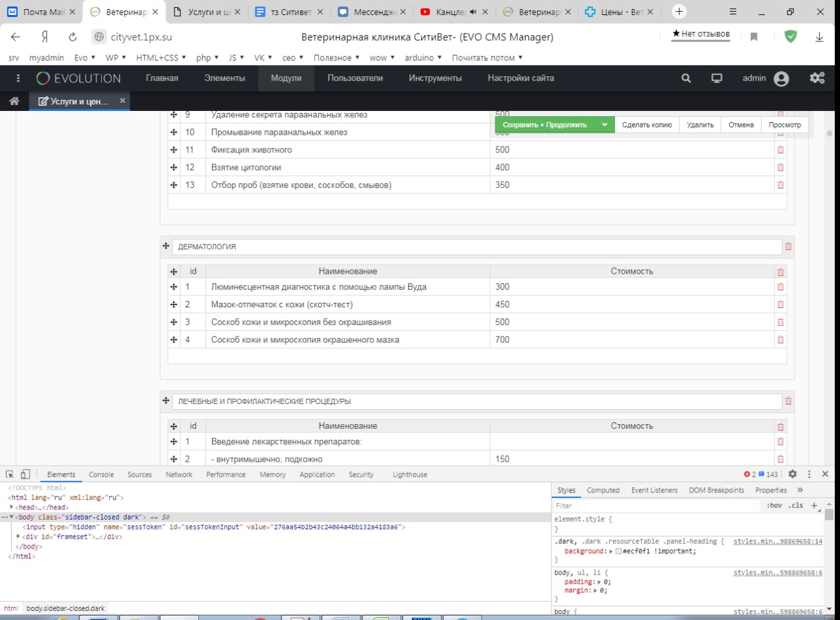Viewport: 840px width, 620px height.
Task: Bookmark page with the bookmark icon
Action: pyautogui.click(x=754, y=37)
